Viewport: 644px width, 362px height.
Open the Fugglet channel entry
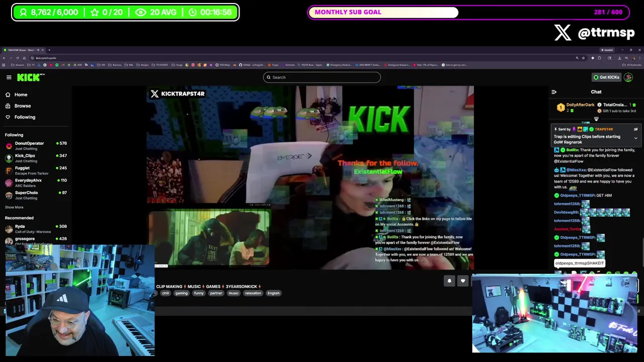pos(35,170)
